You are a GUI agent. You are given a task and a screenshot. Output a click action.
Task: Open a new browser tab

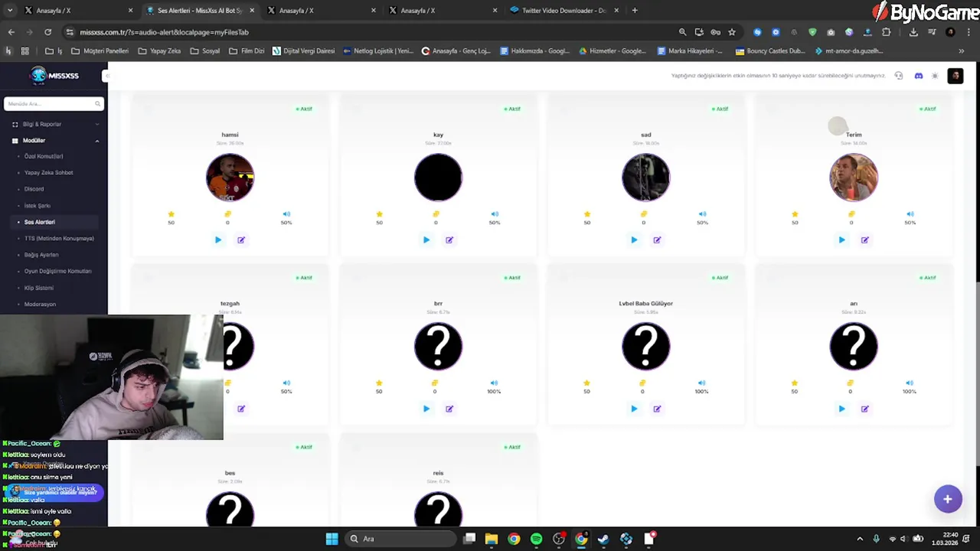pyautogui.click(x=635, y=11)
